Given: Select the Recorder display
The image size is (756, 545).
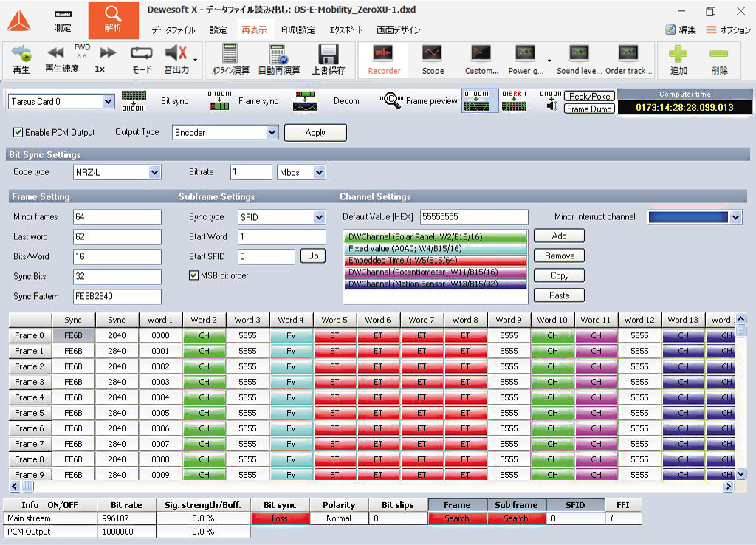Looking at the screenshot, I should [x=384, y=60].
